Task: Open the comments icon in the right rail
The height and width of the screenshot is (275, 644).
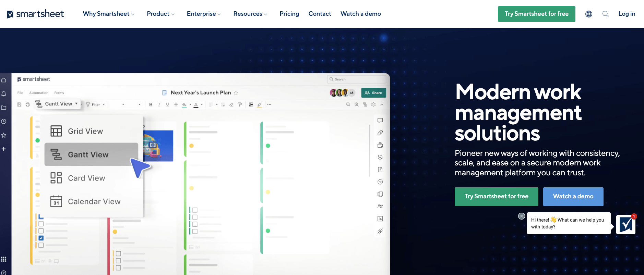Action: tap(380, 121)
